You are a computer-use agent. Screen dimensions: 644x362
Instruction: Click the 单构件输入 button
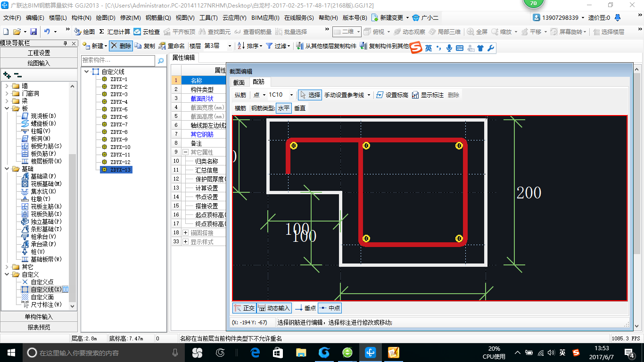click(39, 317)
